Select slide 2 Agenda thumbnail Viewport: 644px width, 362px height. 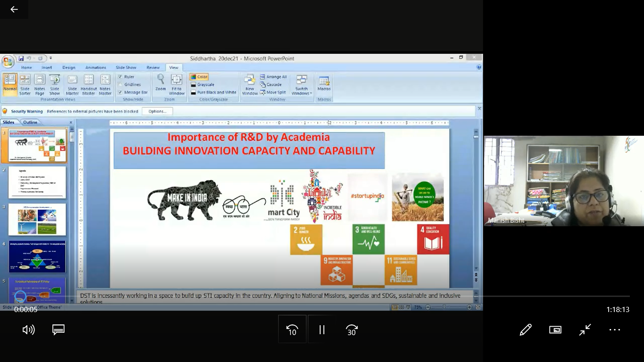click(x=37, y=182)
